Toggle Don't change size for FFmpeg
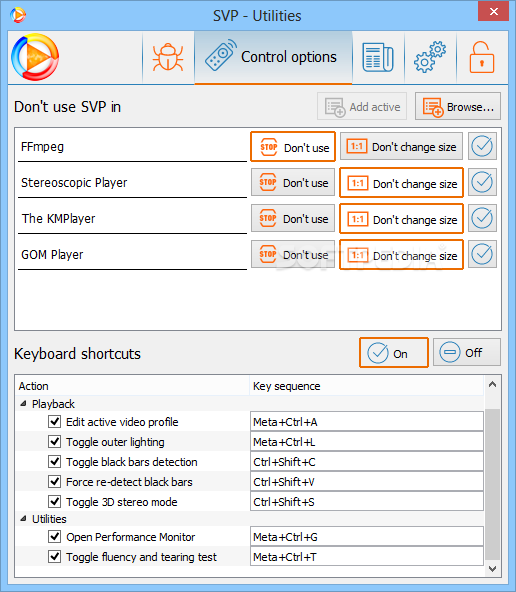The image size is (516, 592). coord(401,146)
